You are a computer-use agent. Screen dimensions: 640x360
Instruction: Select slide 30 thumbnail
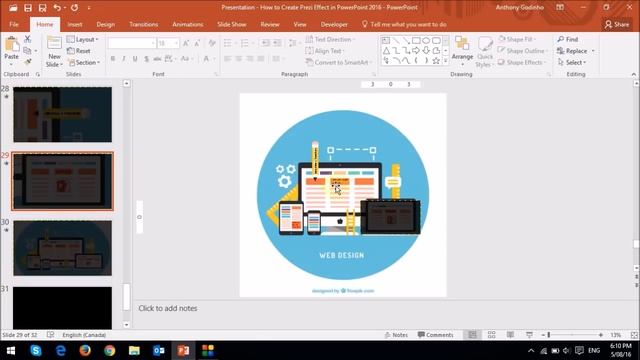tap(62, 248)
